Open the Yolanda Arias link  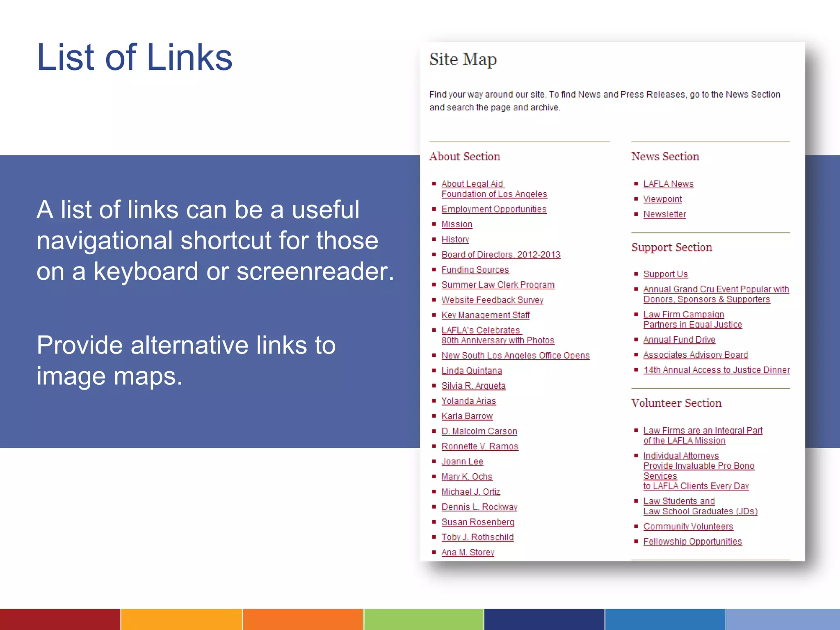[x=469, y=401]
